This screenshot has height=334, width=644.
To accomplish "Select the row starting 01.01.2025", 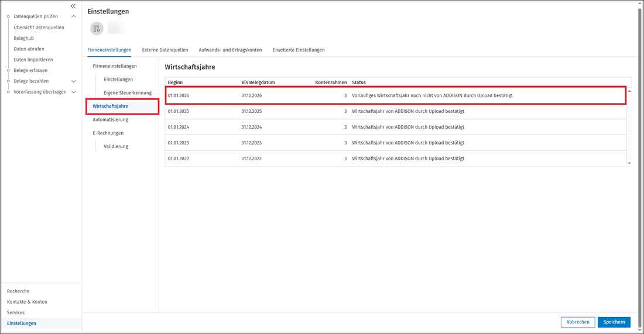I will tap(396, 111).
